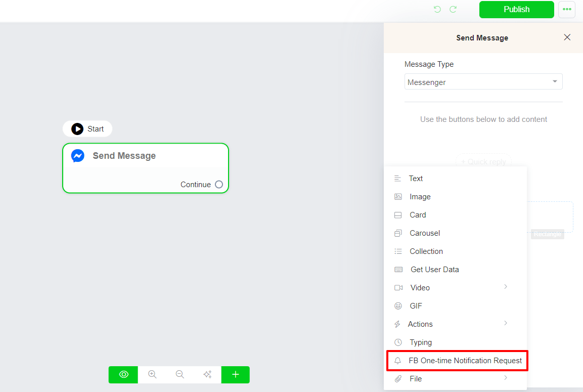Click the Messenger icon on Send Message node
Screen dimensions: 583x392
pos(77,155)
